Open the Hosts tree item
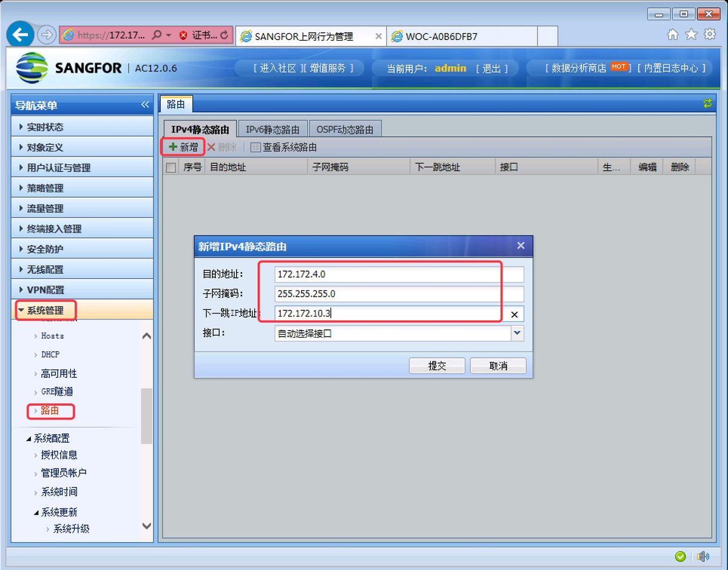Screen dimensions: 728x570 click(x=52, y=336)
